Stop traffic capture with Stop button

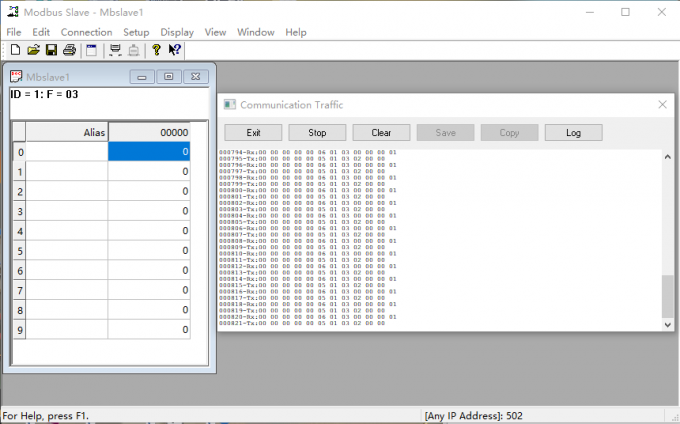(x=317, y=133)
